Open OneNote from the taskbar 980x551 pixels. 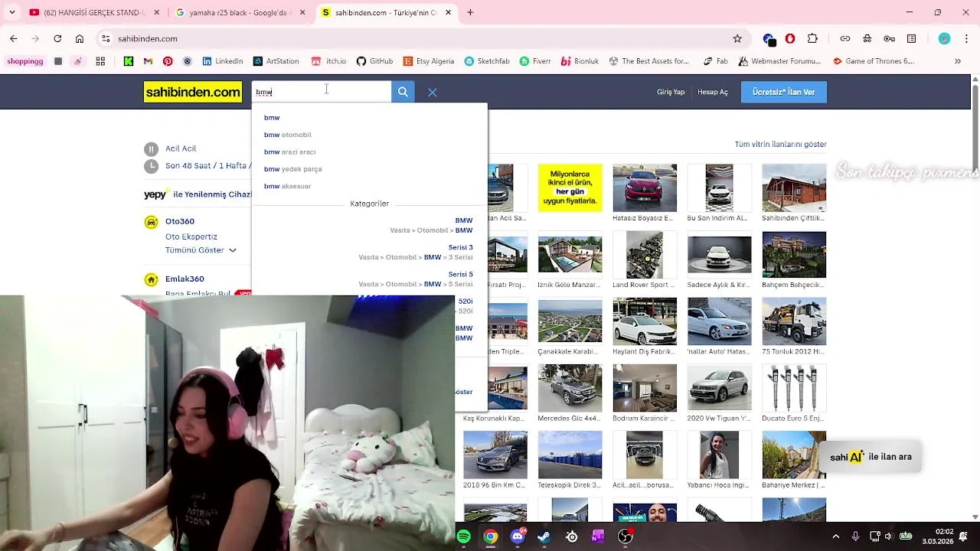coord(598,536)
